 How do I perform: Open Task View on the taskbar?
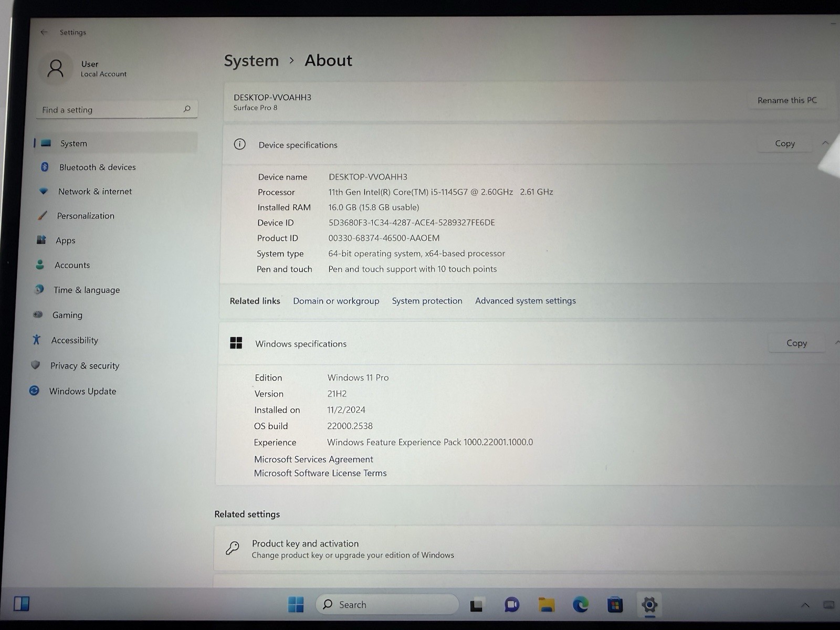[x=477, y=605]
